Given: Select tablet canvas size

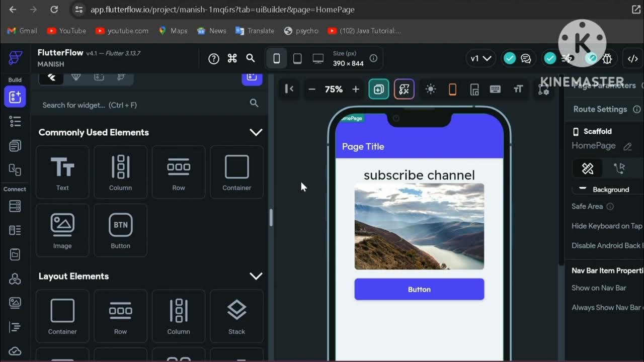Looking at the screenshot, I should [297, 59].
